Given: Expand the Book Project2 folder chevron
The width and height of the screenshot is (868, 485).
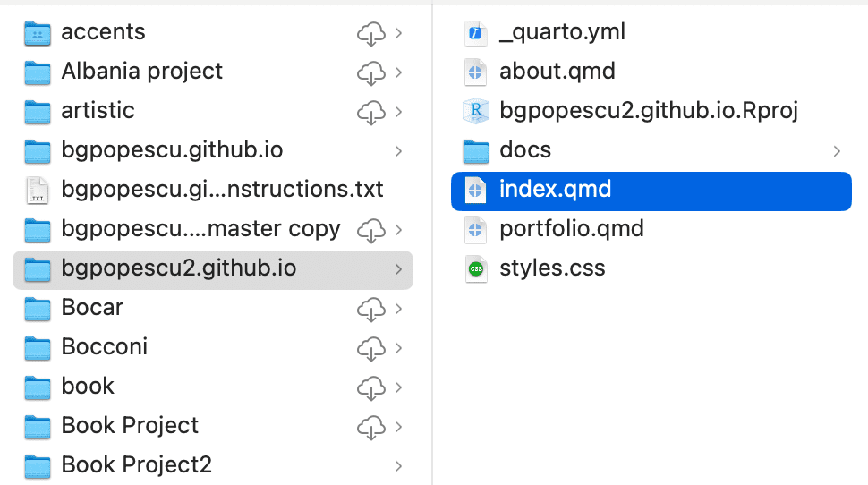Looking at the screenshot, I should click(398, 465).
